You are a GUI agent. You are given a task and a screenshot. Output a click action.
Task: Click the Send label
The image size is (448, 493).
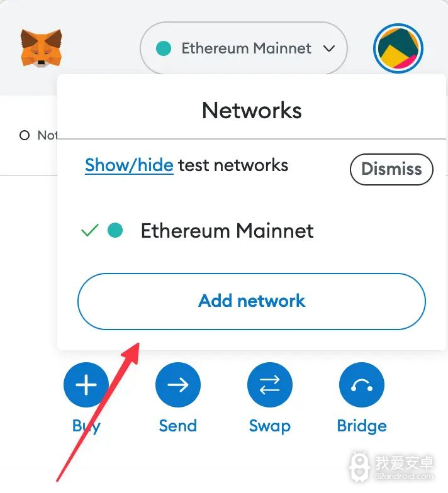(177, 426)
